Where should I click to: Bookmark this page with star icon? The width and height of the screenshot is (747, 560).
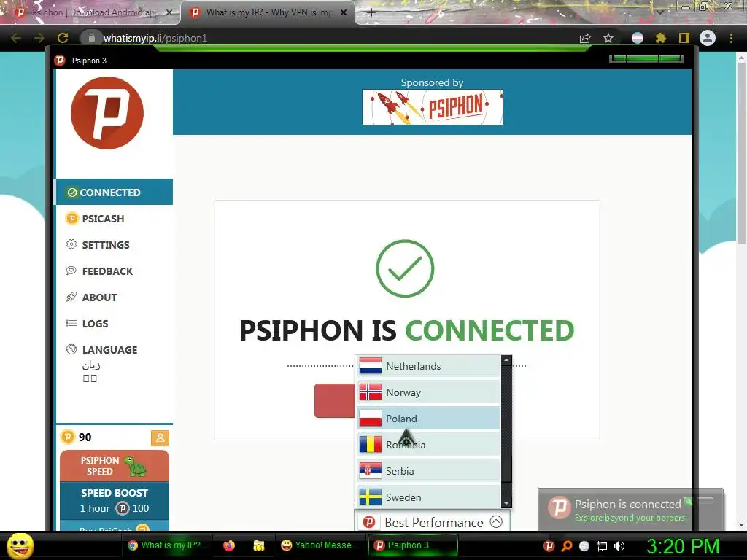(608, 38)
